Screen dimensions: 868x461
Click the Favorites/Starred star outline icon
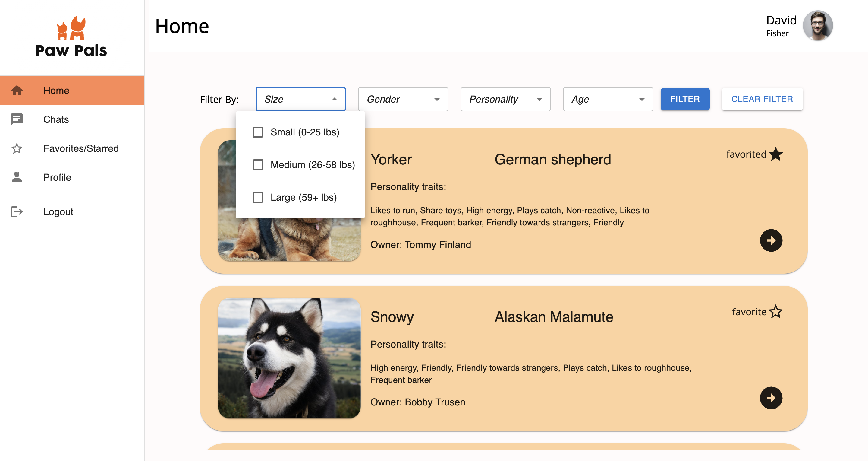tap(17, 148)
